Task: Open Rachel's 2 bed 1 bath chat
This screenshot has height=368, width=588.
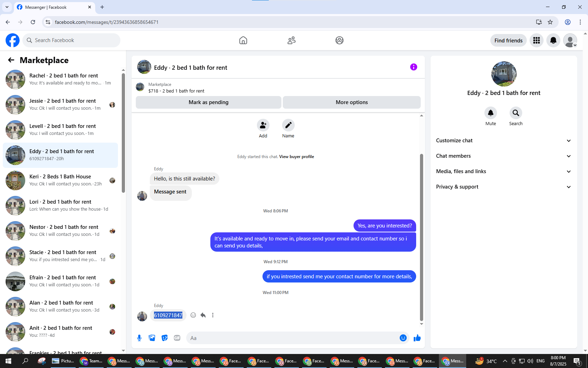Action: tap(60, 80)
